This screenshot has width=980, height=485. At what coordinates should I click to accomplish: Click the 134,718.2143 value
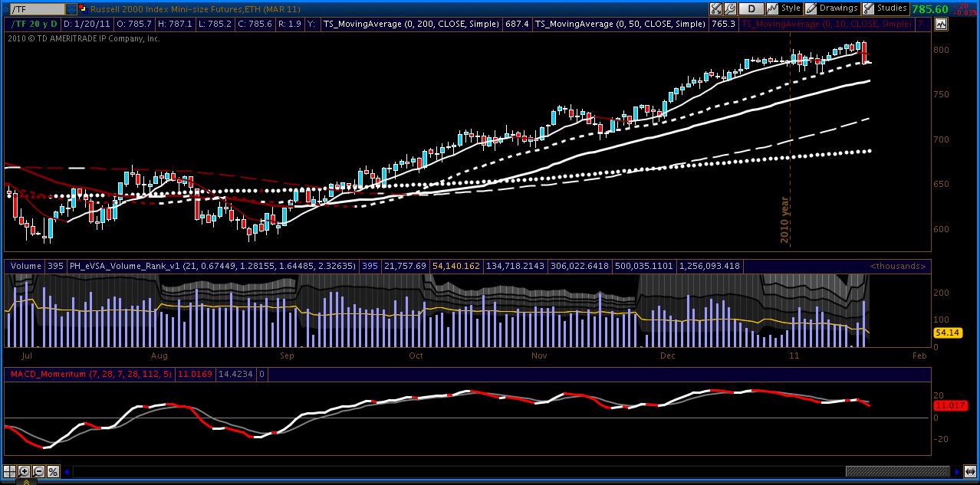pyautogui.click(x=515, y=267)
